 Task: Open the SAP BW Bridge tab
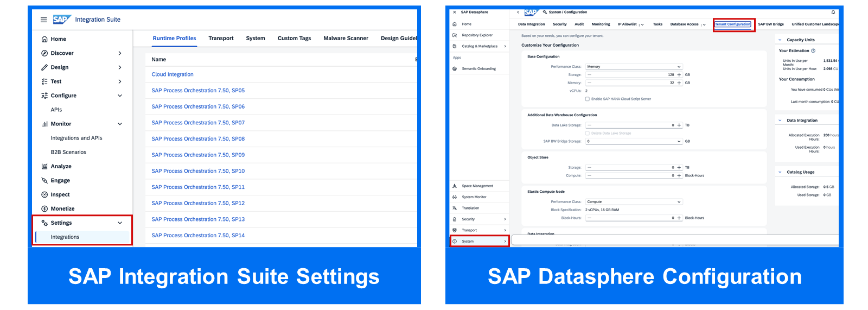(771, 24)
